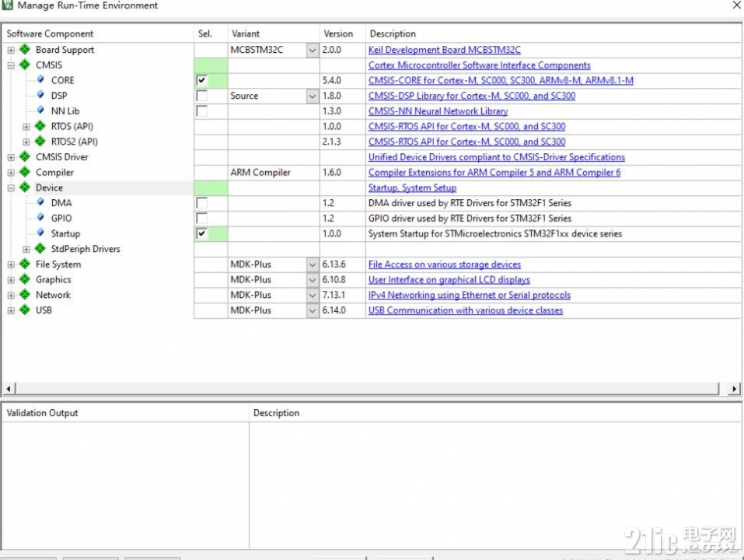Open the IPv4 Networking using Ethernet link
The height and width of the screenshot is (560, 744).
click(470, 296)
